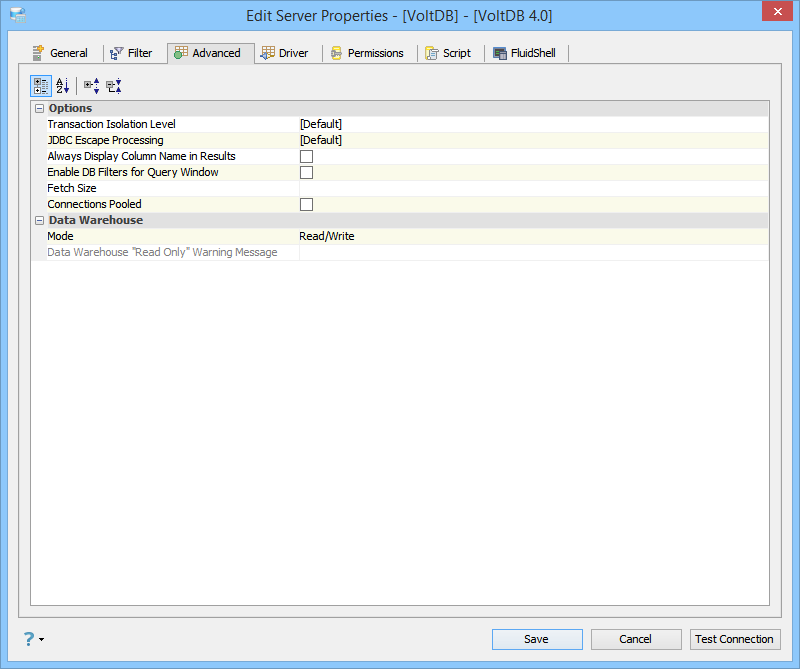Screen dimensions: 800x669
Task: Open the Mode Read/Write dropdown
Action: pyautogui.click(x=533, y=236)
